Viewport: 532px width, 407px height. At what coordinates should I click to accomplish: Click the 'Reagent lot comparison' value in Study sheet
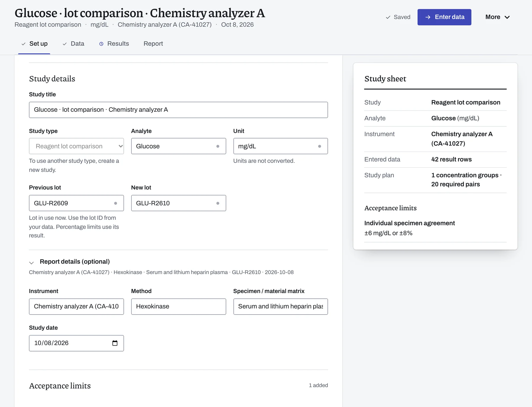466,102
